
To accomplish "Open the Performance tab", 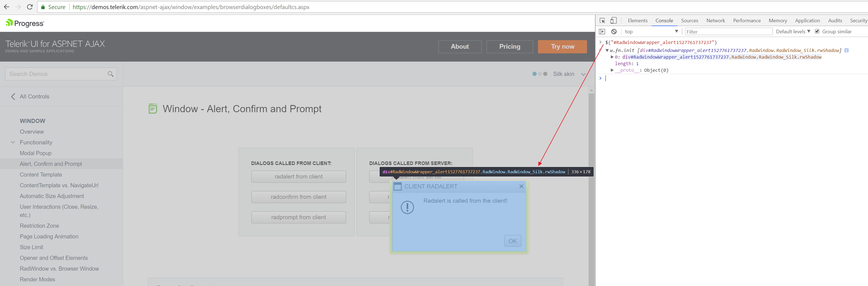I will (x=747, y=21).
